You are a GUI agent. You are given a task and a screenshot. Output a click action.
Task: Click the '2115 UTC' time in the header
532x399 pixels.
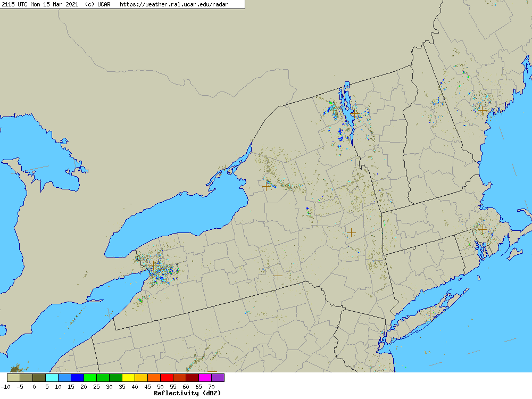[x=14, y=4]
